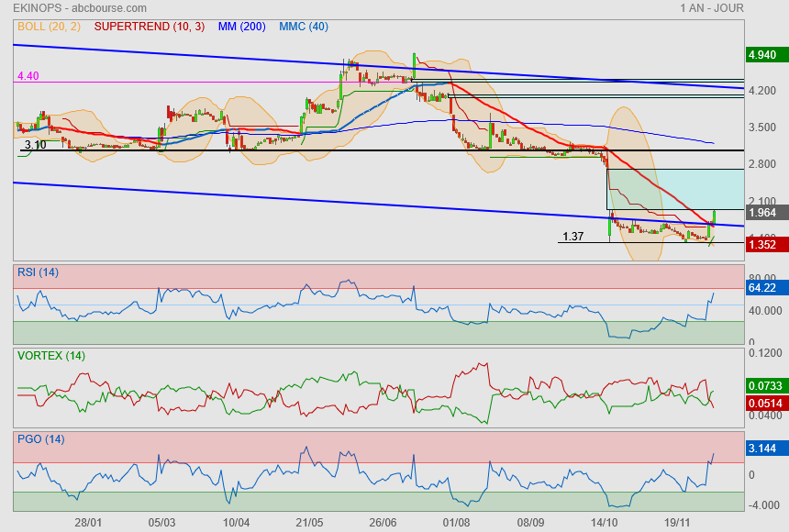This screenshot has width=789, height=532.
Task: Click the 26/06 date on time axis
Action: 383,521
